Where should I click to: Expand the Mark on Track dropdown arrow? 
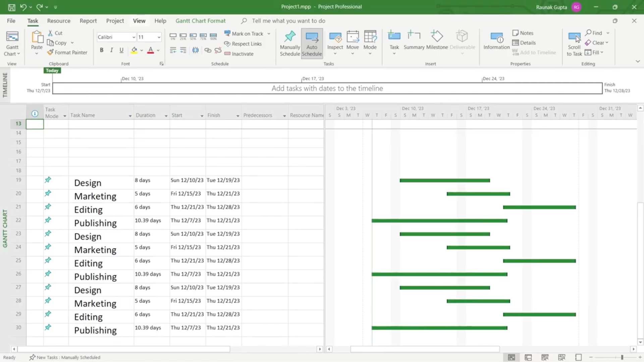269,34
